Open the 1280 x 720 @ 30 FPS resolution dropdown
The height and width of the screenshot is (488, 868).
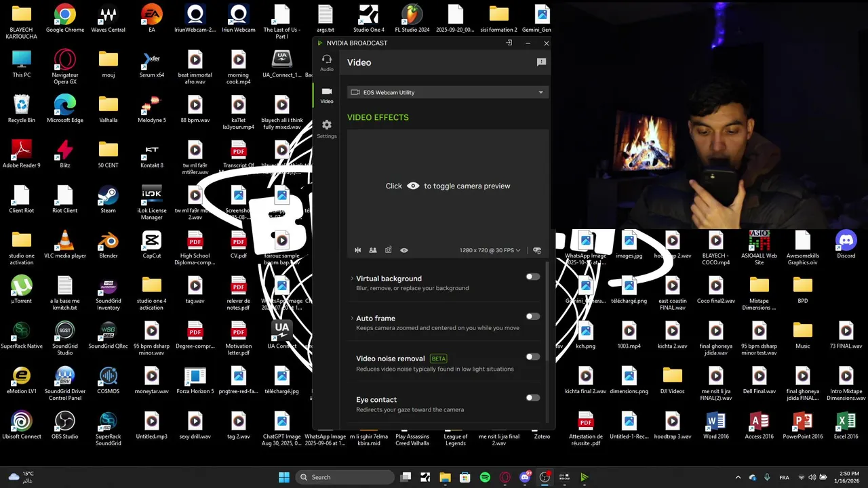[490, 250]
